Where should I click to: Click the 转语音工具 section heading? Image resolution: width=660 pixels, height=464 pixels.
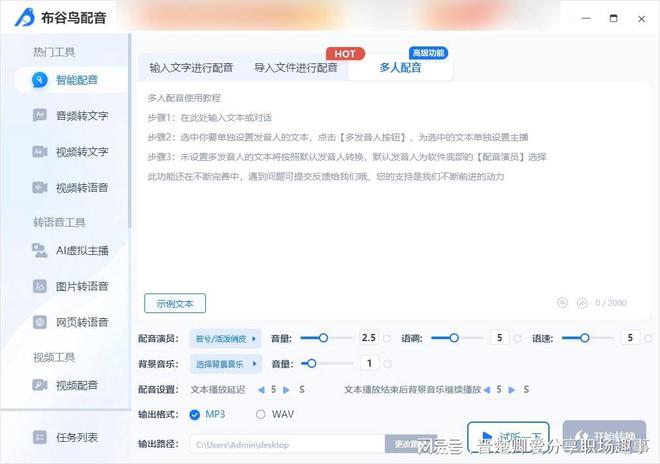(59, 222)
